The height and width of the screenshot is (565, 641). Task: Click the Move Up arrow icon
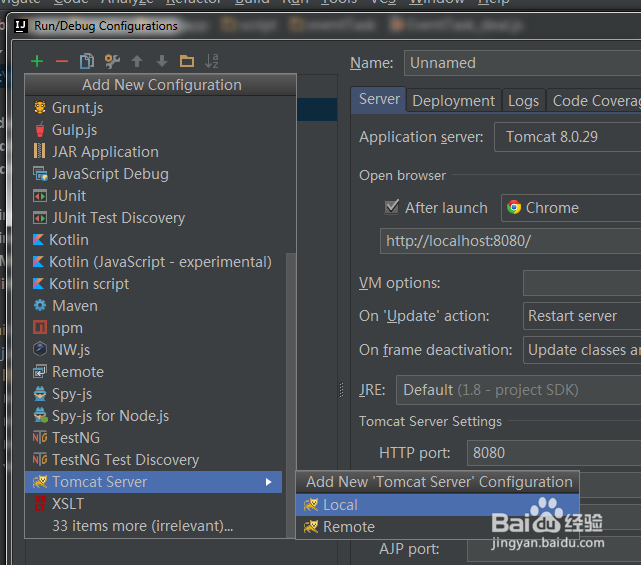[x=137, y=61]
